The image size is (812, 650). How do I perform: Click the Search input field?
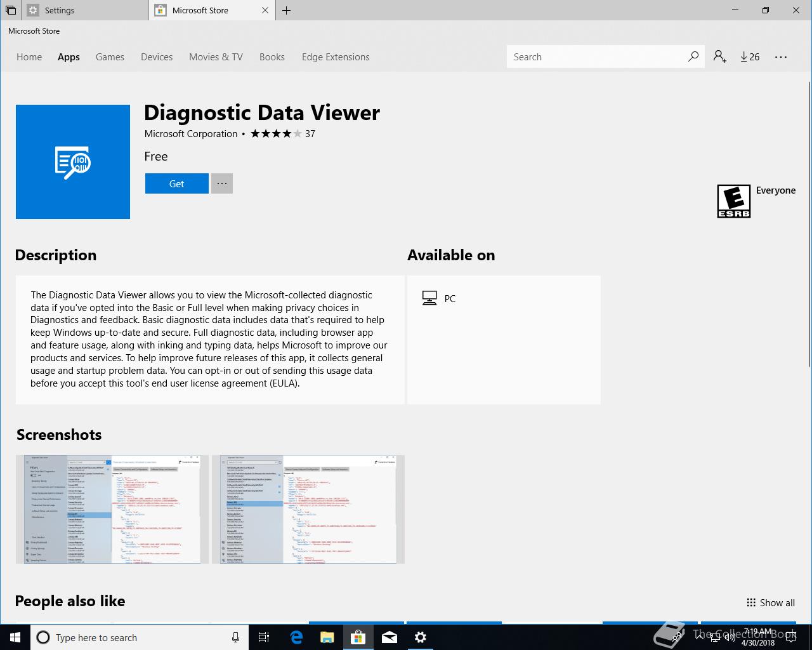point(596,56)
